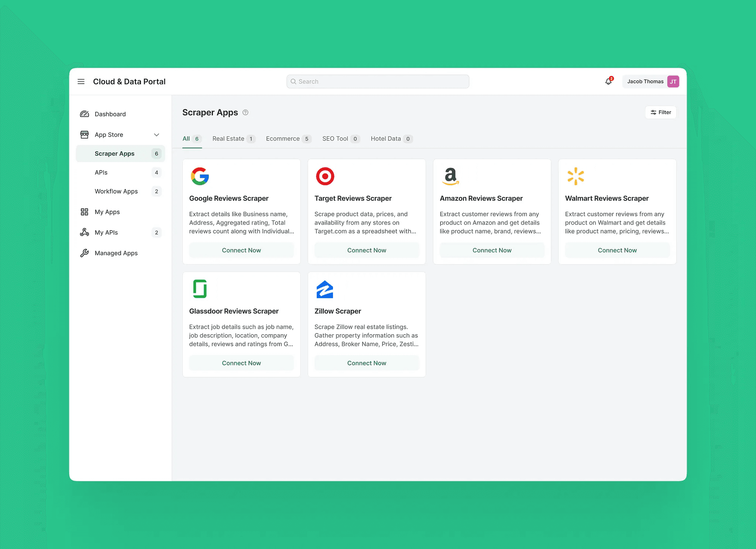The image size is (756, 549).
Task: Click the Search input field
Action: (378, 82)
